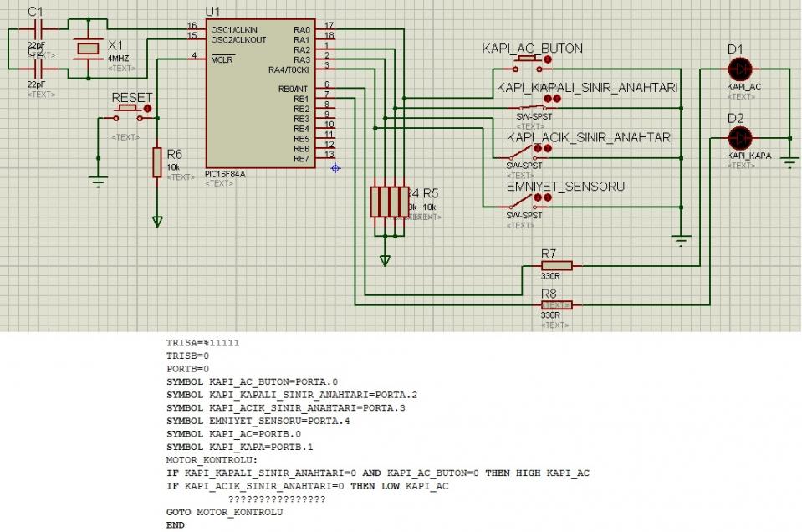Toggle the EMNIYET_SENSORU switch
This screenshot has width=802, height=532.
coord(524,202)
